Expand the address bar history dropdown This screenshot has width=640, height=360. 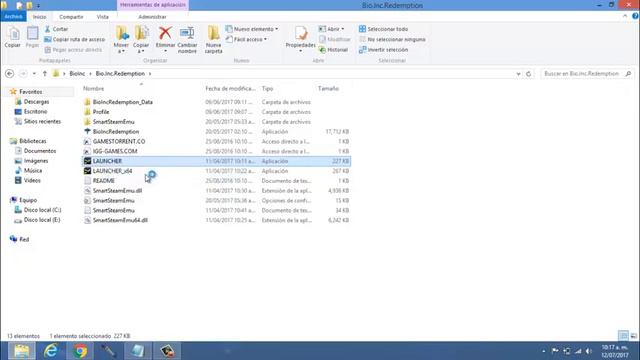click(518, 74)
